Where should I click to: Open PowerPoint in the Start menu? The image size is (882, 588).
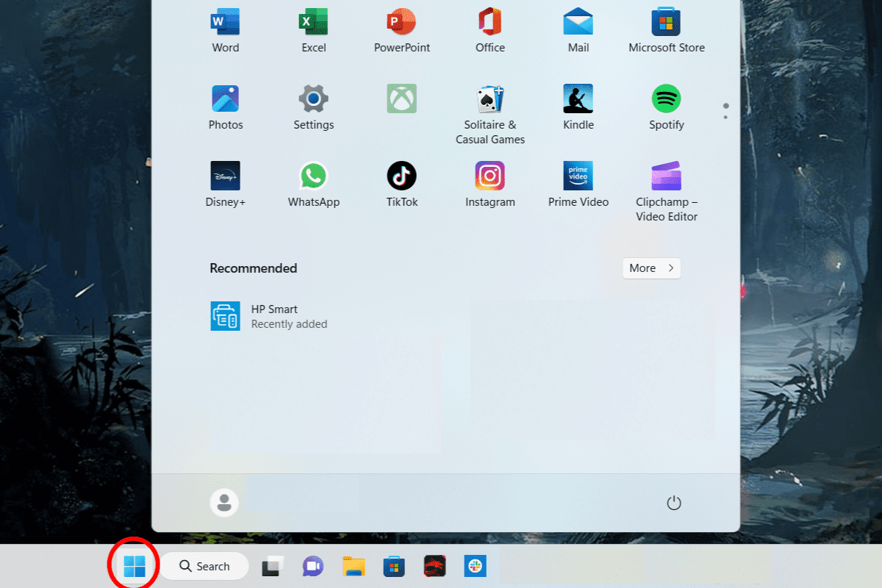tap(401, 31)
